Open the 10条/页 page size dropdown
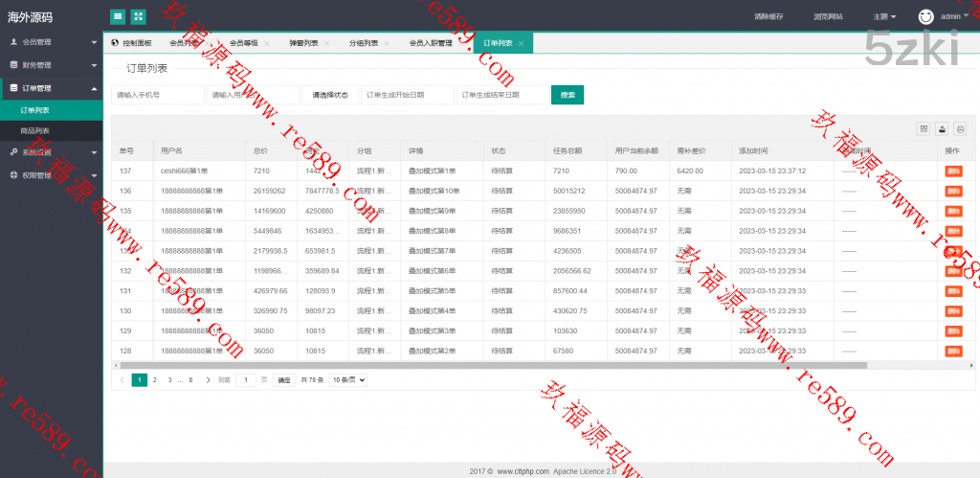Screen dimensions: 980x478 [x=347, y=380]
